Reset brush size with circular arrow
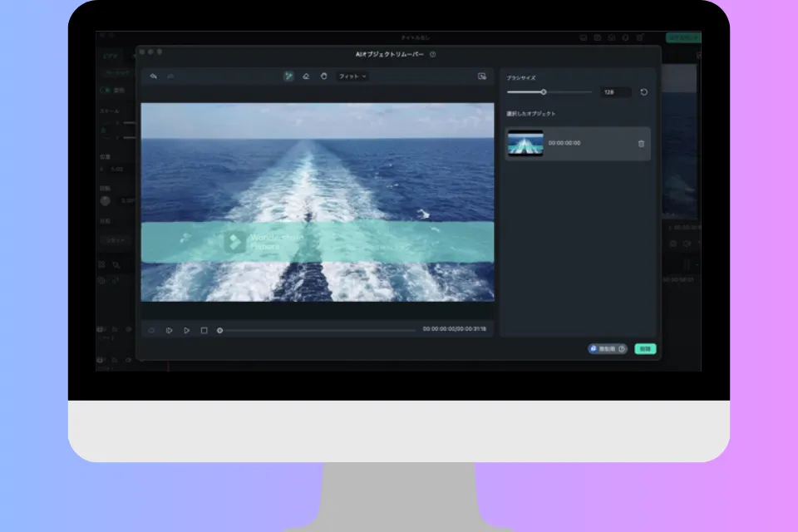 [x=643, y=92]
